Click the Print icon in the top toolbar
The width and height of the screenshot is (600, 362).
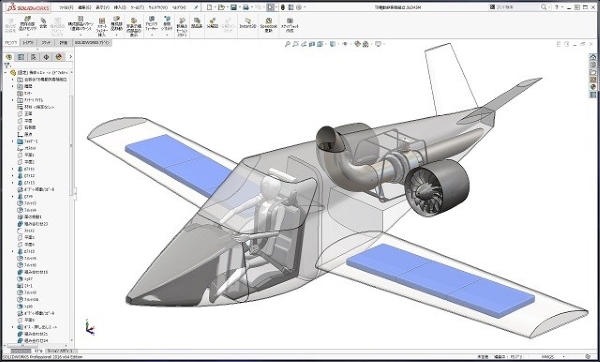246,7
